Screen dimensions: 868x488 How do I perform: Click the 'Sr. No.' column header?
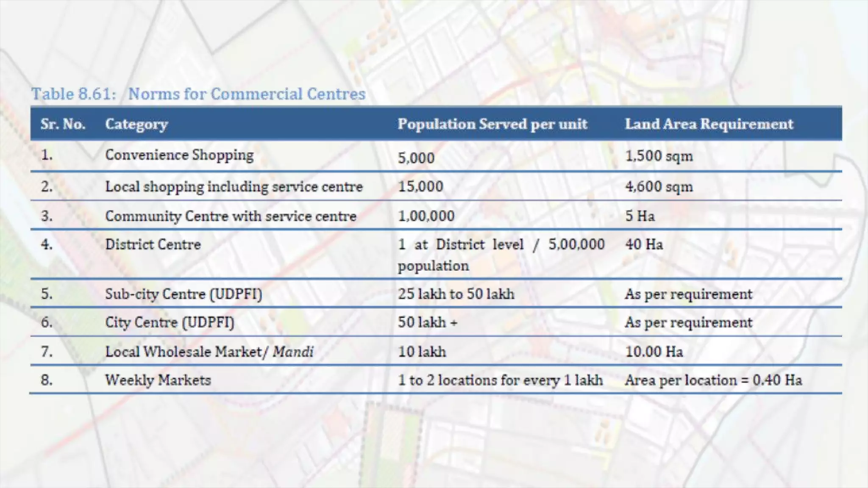(63, 124)
